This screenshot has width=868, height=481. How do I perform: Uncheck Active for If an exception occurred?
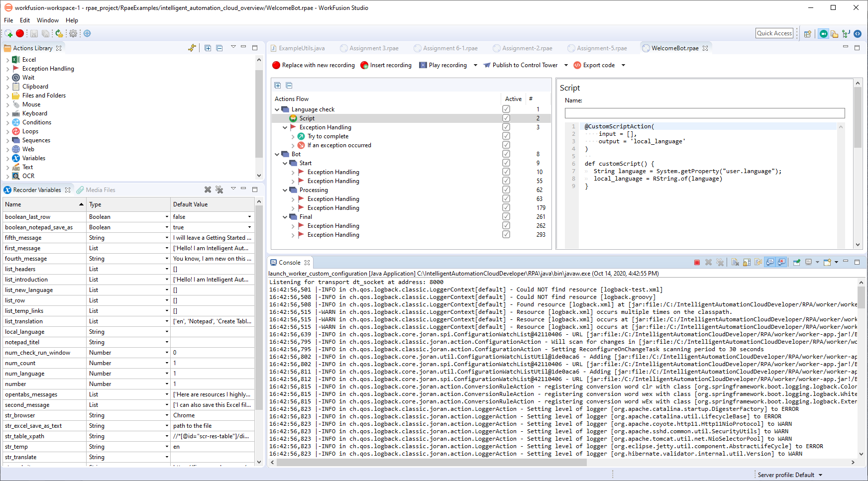point(506,145)
